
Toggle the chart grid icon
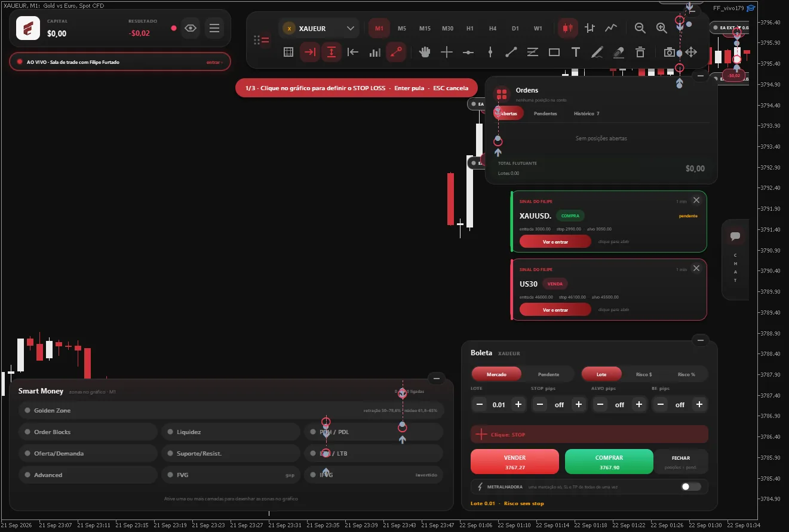(288, 52)
